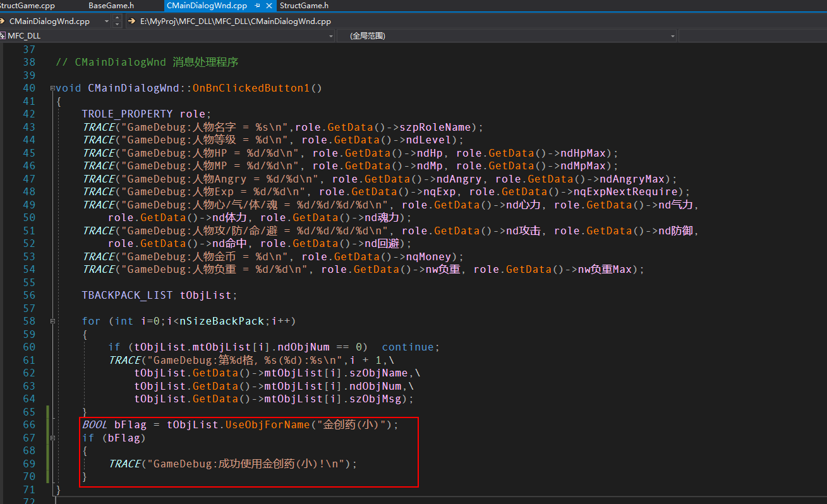Click the void keyword on line 40
827x504 pixels.
pyautogui.click(x=68, y=88)
